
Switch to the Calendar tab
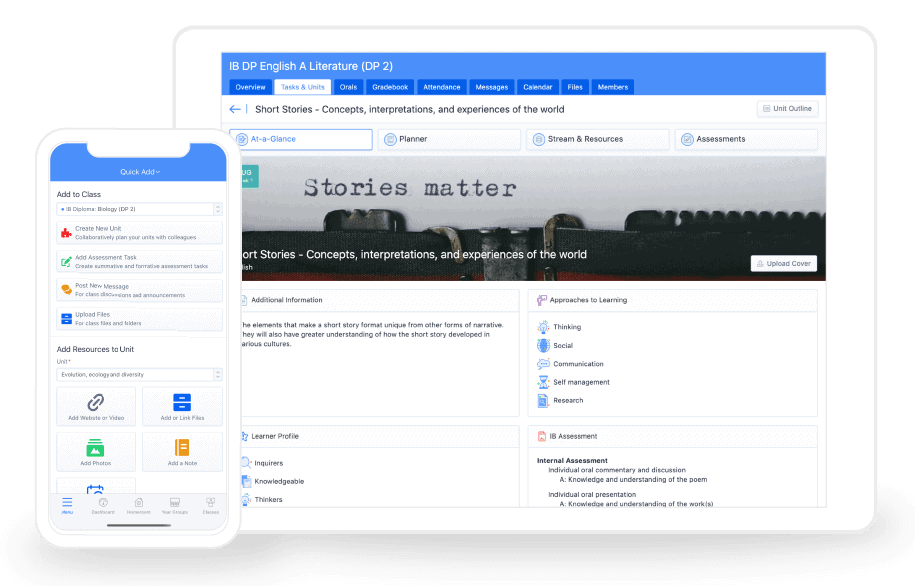coord(537,87)
